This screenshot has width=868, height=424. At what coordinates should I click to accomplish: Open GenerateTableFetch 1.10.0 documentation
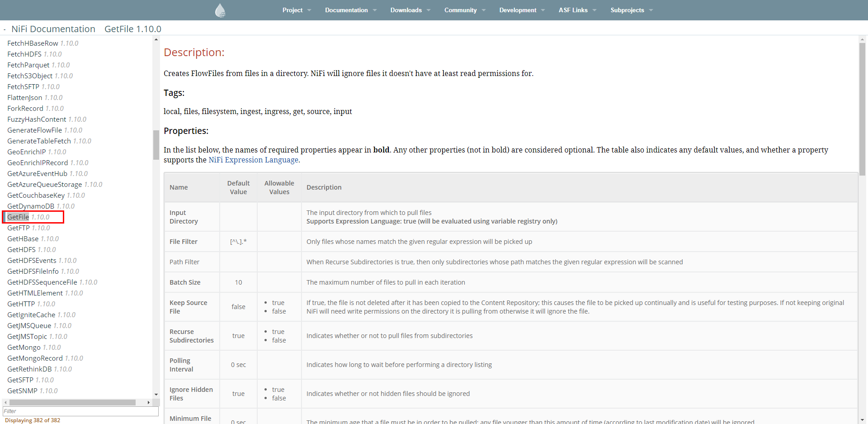(49, 141)
